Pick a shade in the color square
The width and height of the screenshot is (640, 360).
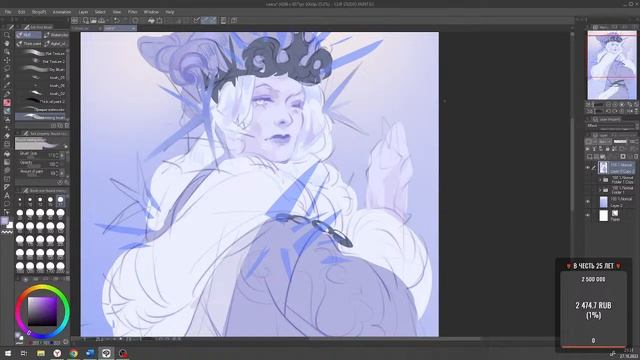[42, 311]
